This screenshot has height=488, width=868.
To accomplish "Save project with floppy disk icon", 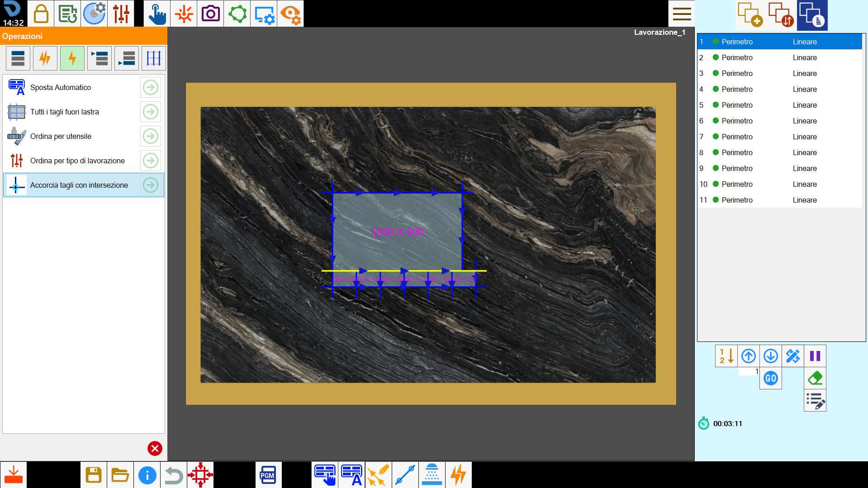I will click(x=94, y=475).
